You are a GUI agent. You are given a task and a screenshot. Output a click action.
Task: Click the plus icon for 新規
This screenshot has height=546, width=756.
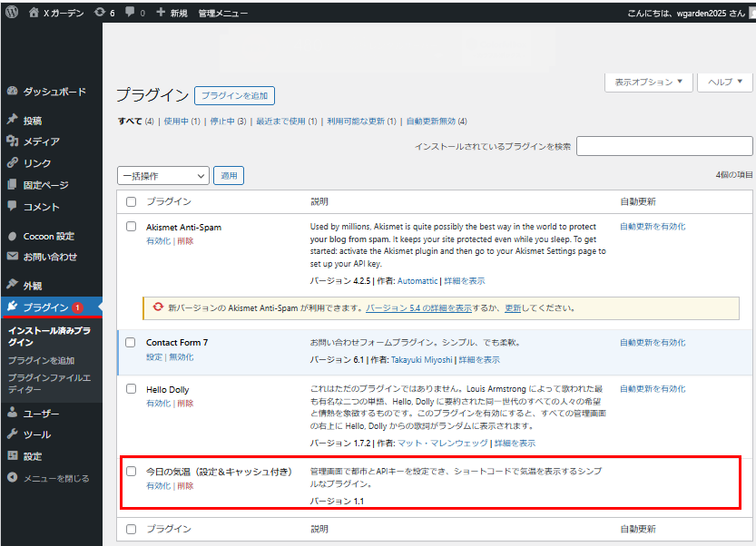(x=161, y=13)
